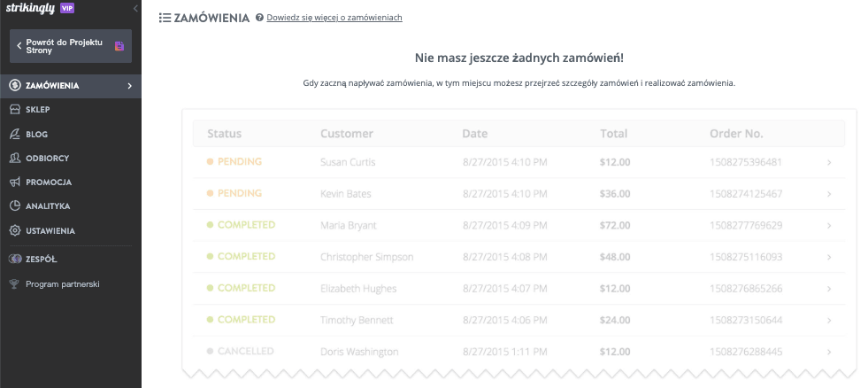Click the Odbiorcy people icon
The image size is (868, 388).
[x=15, y=158]
